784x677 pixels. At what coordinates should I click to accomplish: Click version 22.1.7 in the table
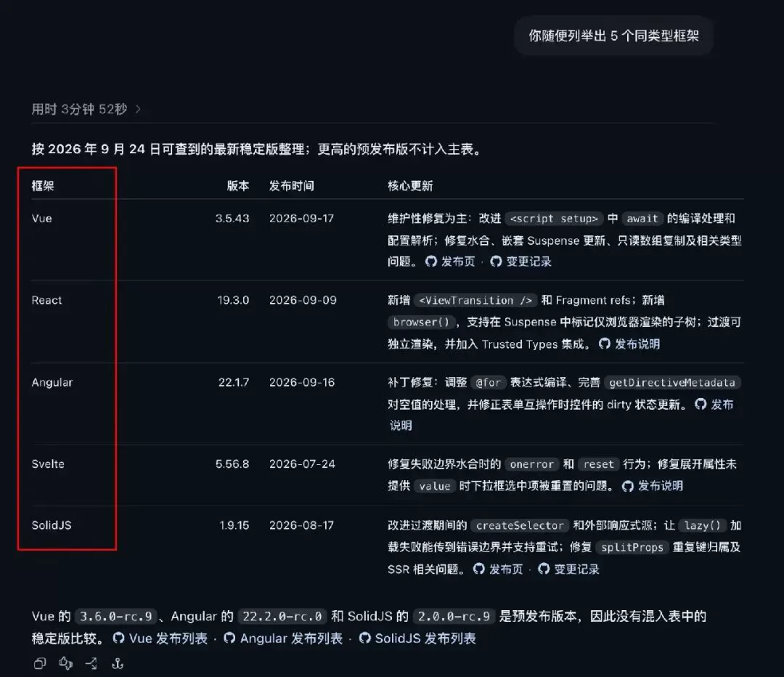point(234,382)
